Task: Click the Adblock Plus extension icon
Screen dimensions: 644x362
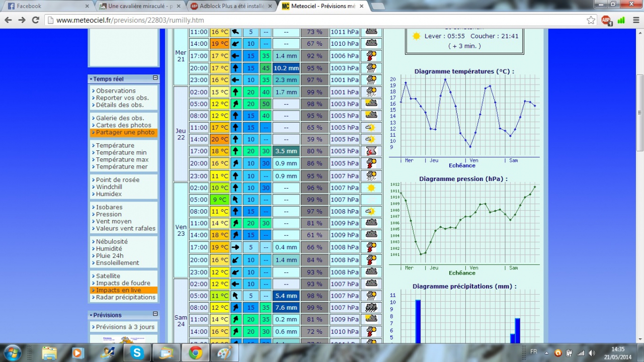Action: click(606, 20)
